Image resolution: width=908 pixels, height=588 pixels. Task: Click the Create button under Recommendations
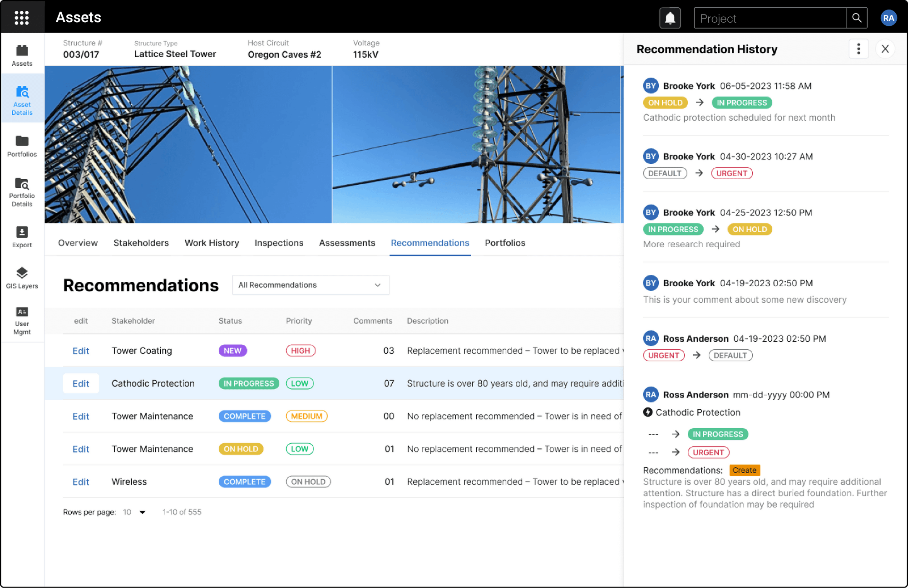(745, 470)
